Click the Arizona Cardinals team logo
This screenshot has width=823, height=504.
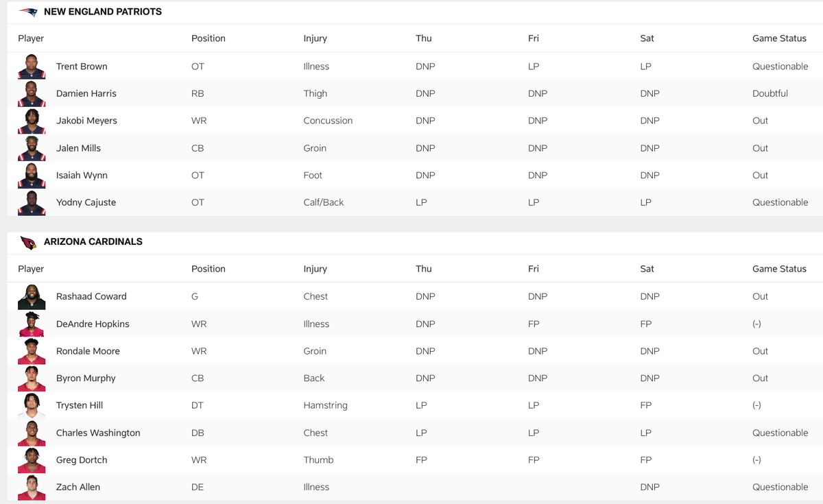(28, 242)
